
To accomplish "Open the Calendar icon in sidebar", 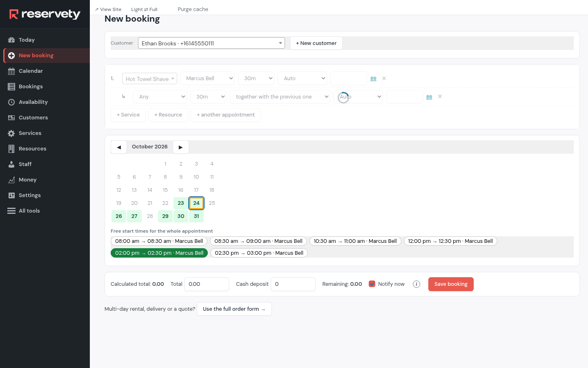I will pos(11,71).
